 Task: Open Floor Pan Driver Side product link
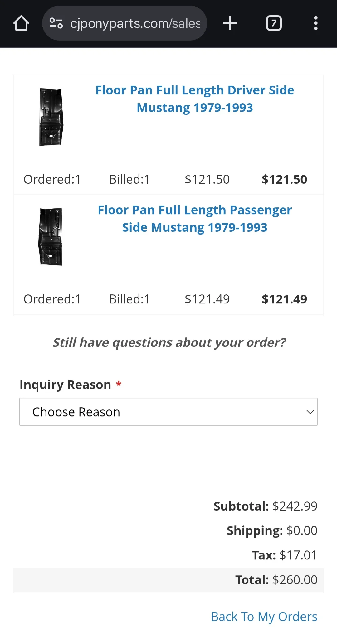pyautogui.click(x=195, y=99)
